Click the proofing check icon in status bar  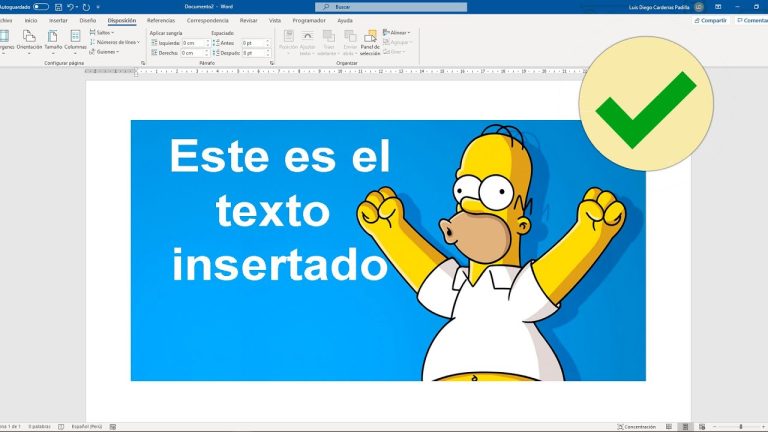tap(61, 427)
